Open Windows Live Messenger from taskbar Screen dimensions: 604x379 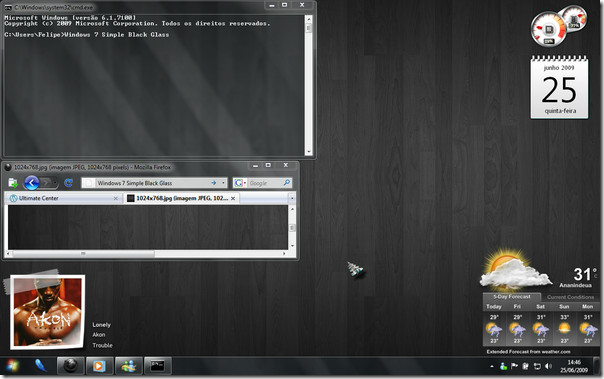tap(128, 366)
